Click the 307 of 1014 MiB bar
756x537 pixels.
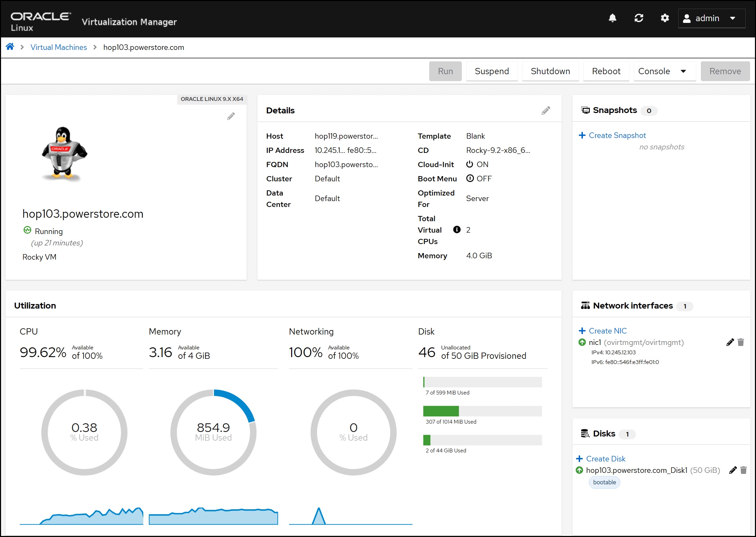tap(482, 411)
